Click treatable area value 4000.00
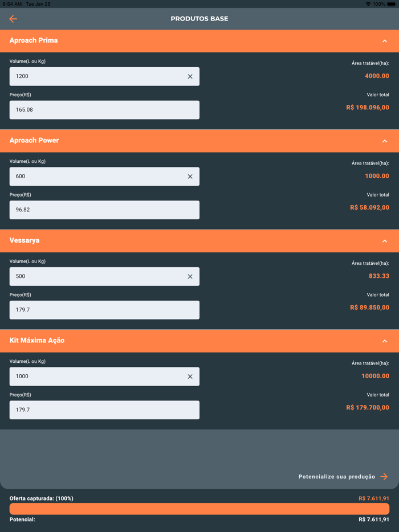Viewport: 399px width, 532px height. click(377, 76)
